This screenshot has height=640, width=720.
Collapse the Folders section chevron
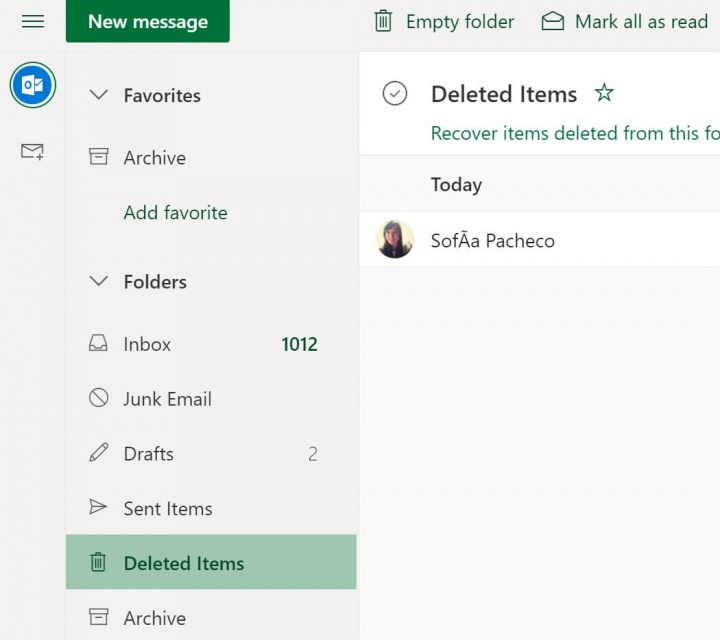point(99,281)
